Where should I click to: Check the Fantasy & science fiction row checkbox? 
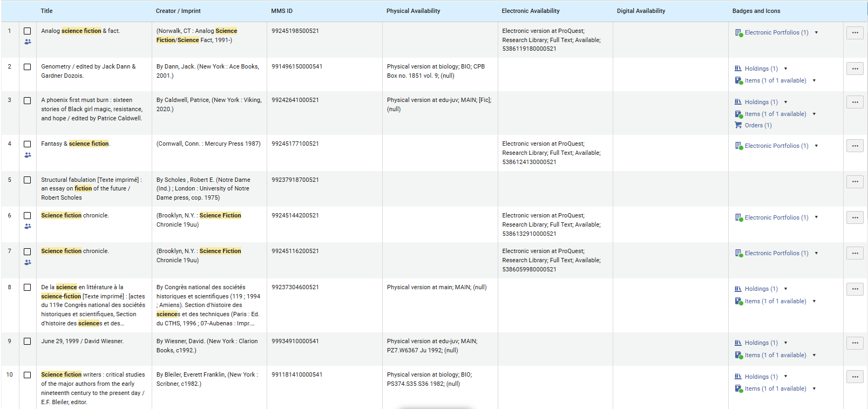tap(28, 144)
